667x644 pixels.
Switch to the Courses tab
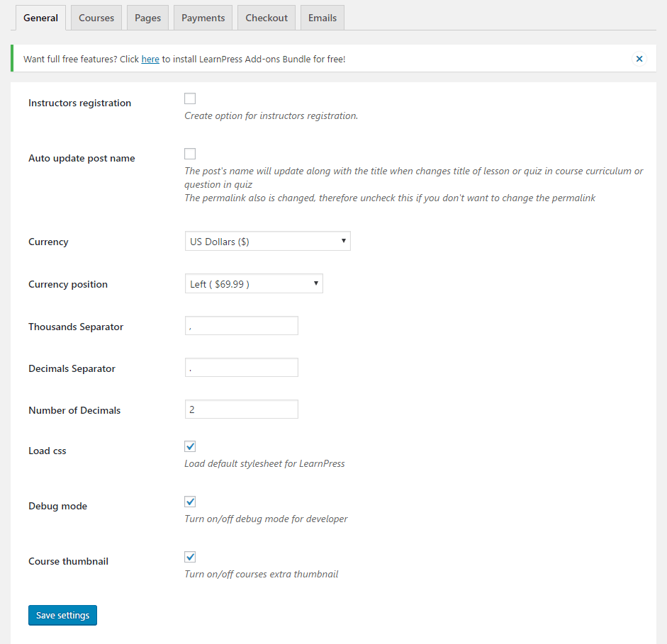point(96,18)
